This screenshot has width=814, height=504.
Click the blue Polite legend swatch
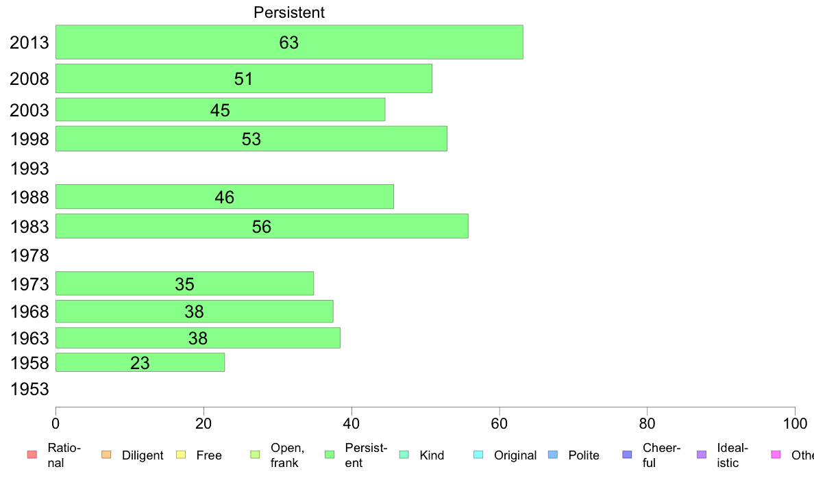tap(553, 455)
